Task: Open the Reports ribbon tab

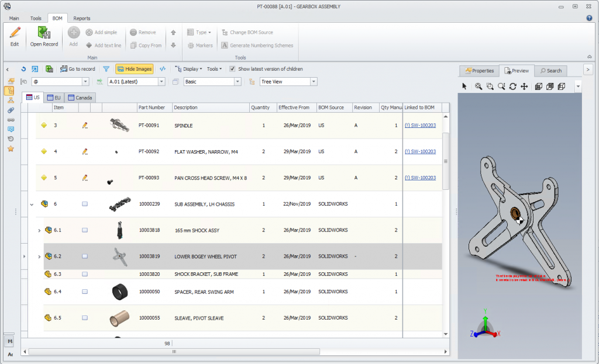Action: [x=82, y=18]
